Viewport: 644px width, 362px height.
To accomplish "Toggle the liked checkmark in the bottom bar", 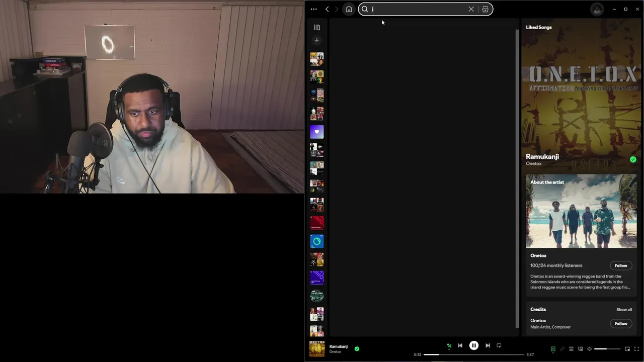I will tap(357, 348).
